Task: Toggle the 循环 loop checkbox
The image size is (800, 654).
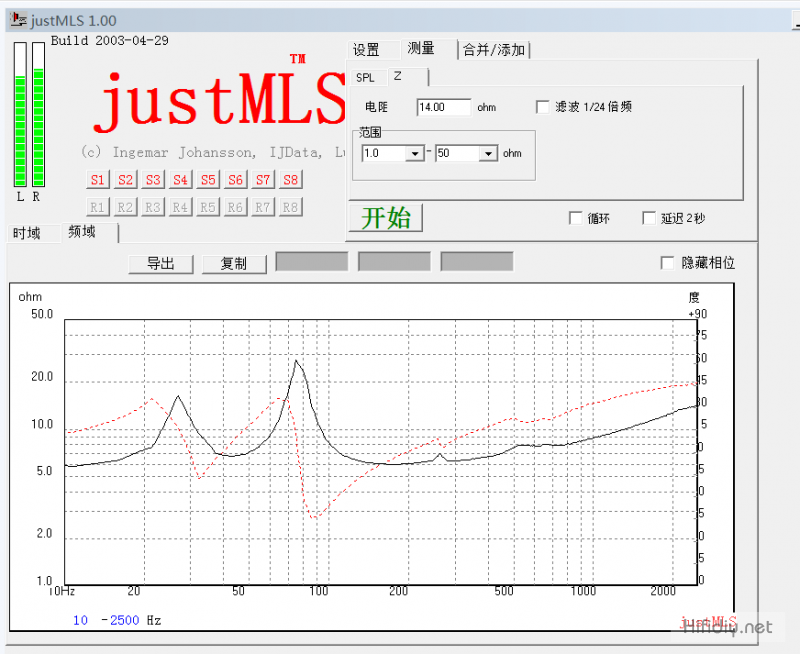Action: (x=575, y=218)
